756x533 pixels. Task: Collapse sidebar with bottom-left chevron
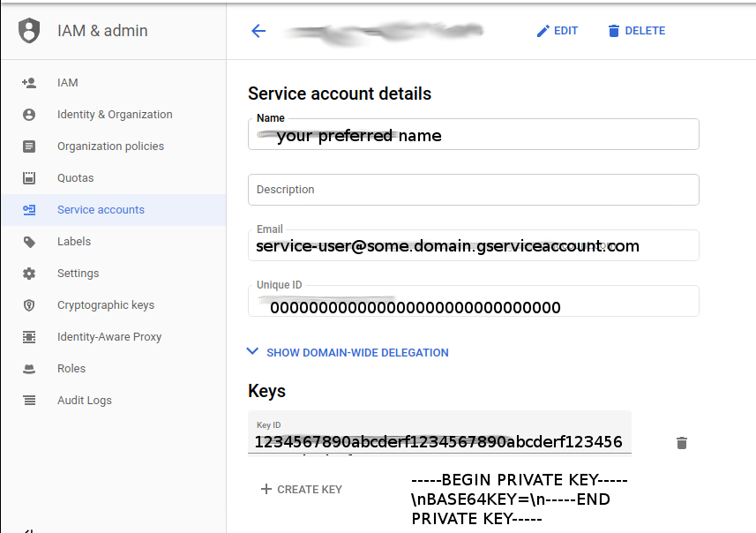point(29,529)
